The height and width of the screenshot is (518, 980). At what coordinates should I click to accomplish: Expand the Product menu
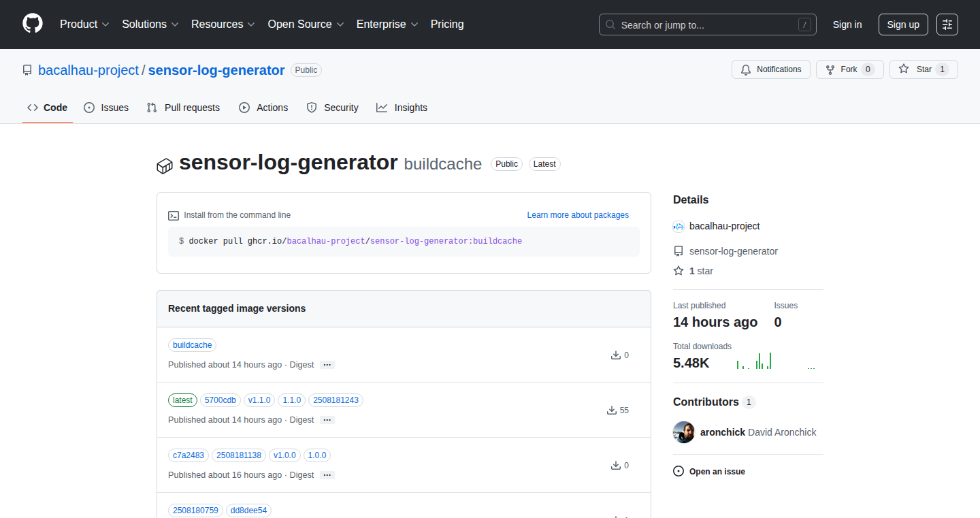pos(84,25)
